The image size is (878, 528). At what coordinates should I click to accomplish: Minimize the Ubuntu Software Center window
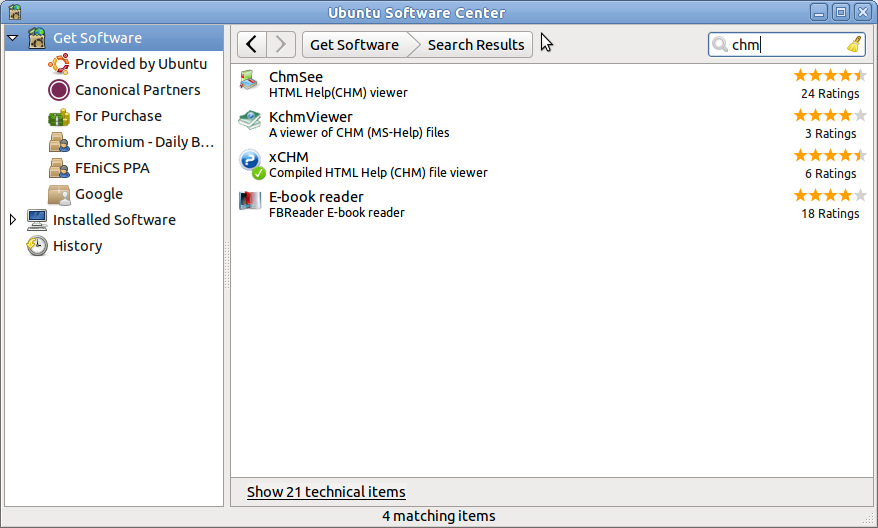coord(819,12)
